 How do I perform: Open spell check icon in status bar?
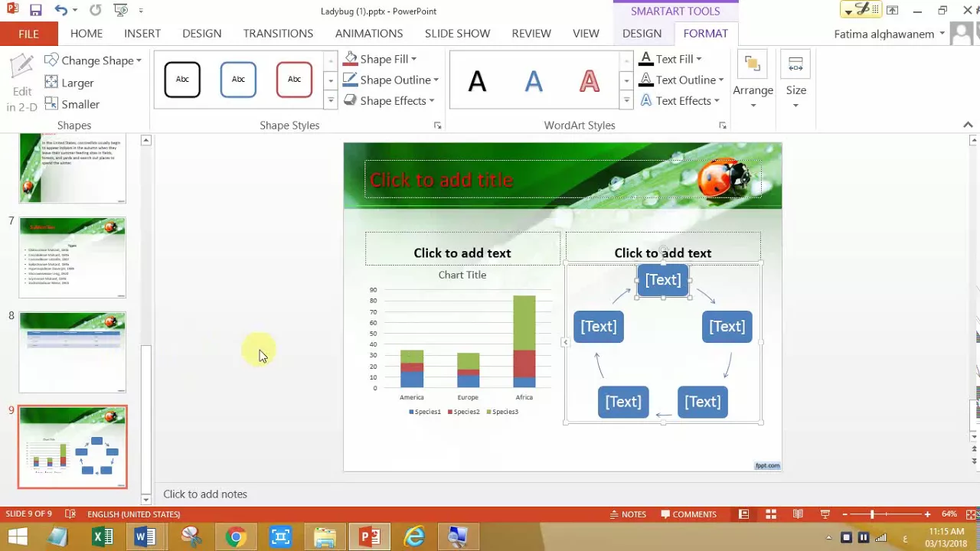coord(70,514)
